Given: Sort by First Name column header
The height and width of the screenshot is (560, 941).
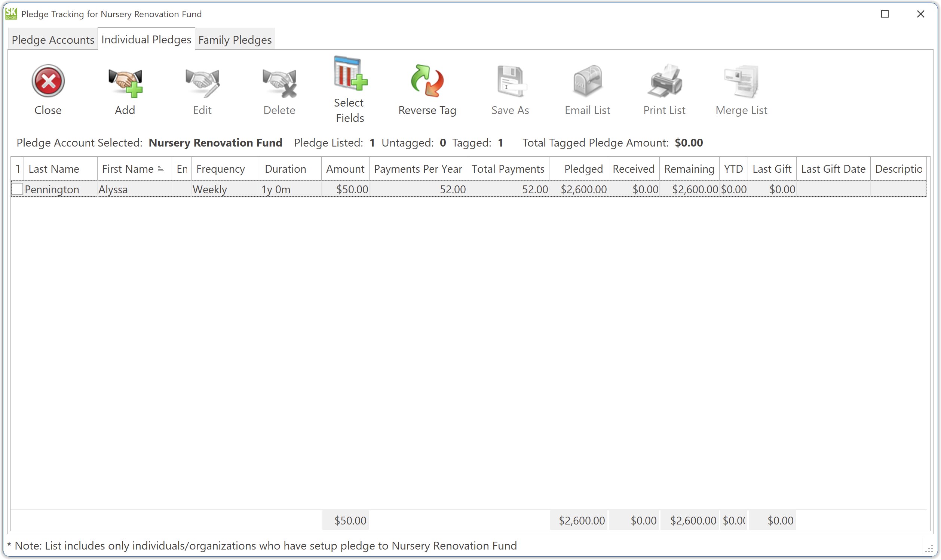Looking at the screenshot, I should (x=128, y=169).
